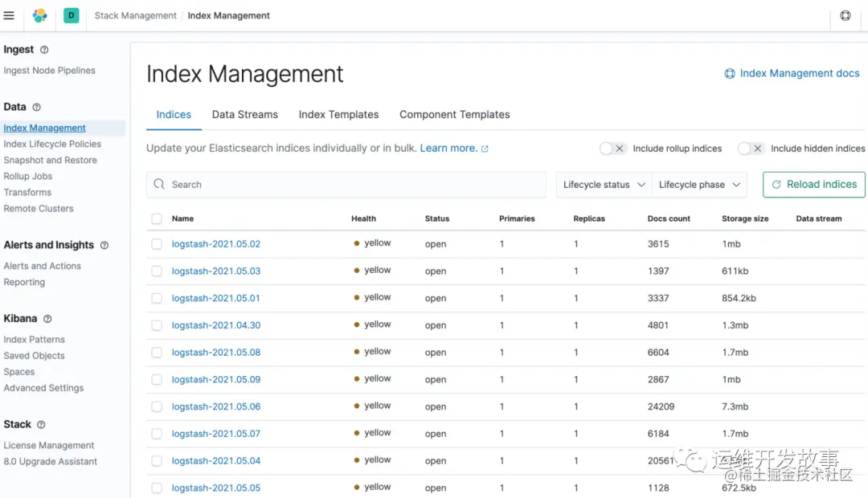Click docs count value 24209
This screenshot has height=498, width=868.
661,406
